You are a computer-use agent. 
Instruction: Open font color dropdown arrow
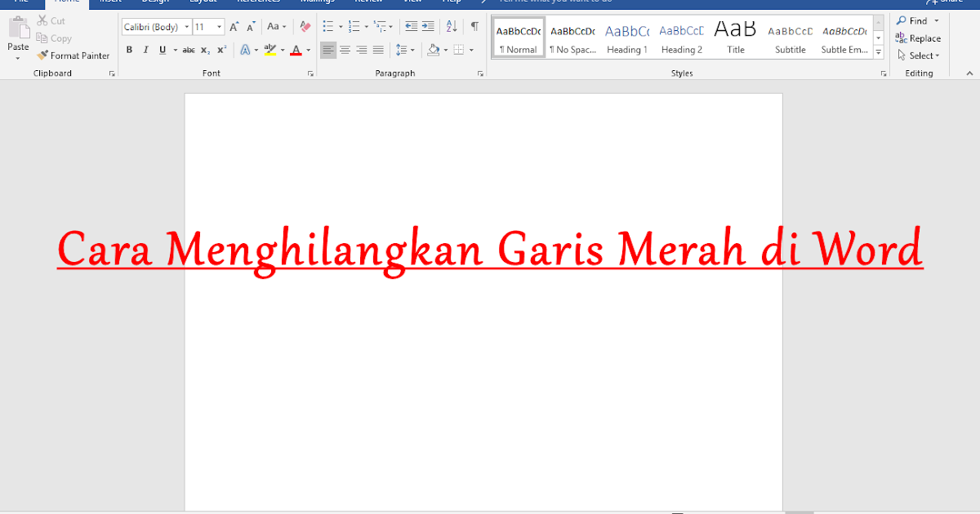[309, 50]
